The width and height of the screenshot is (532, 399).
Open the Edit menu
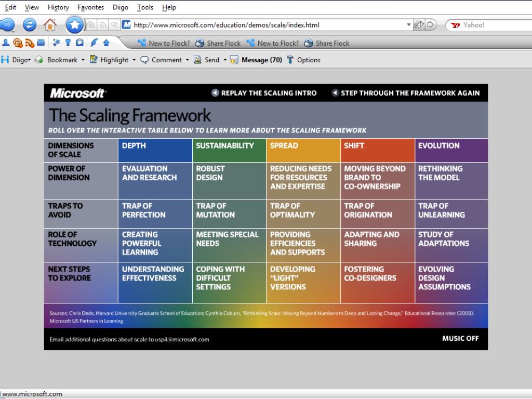click(10, 7)
